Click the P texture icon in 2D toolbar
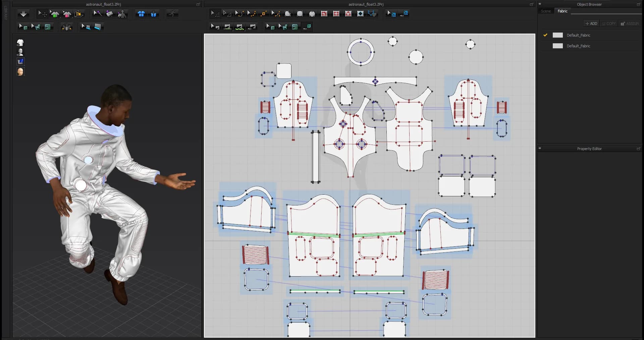Viewport: 644px width, 340px height. (295, 27)
